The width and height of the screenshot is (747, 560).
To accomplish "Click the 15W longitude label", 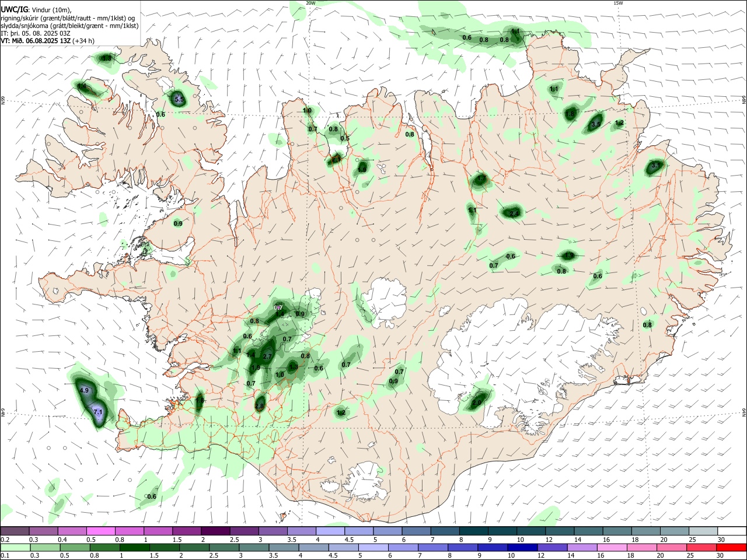I will coord(618,3).
